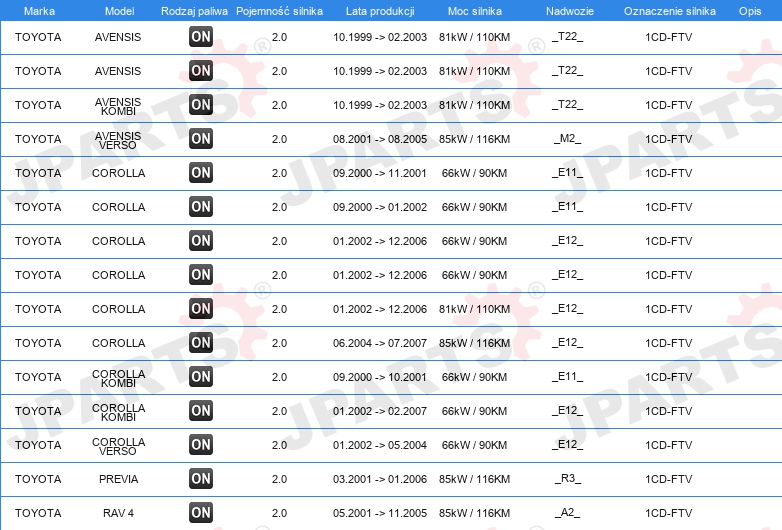Click 1CD-FTV engine code in the AVENSIS VERSO row
Image resolution: width=782 pixels, height=530 pixels.
[668, 139]
